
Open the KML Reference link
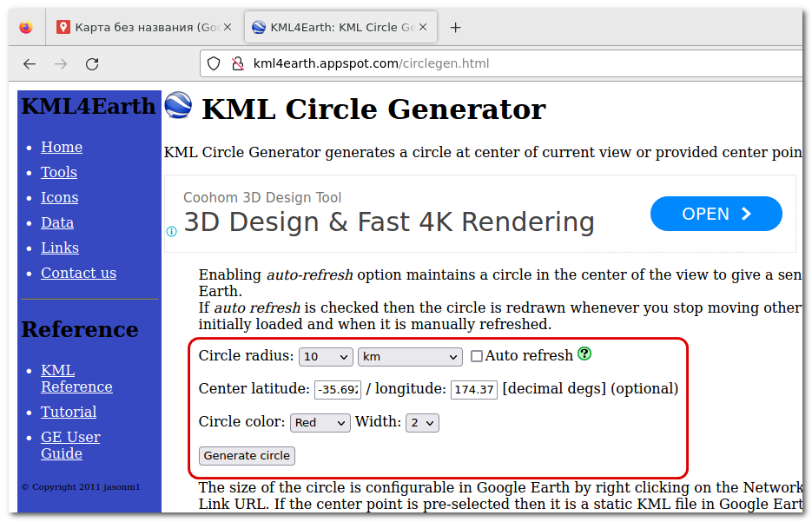76,378
